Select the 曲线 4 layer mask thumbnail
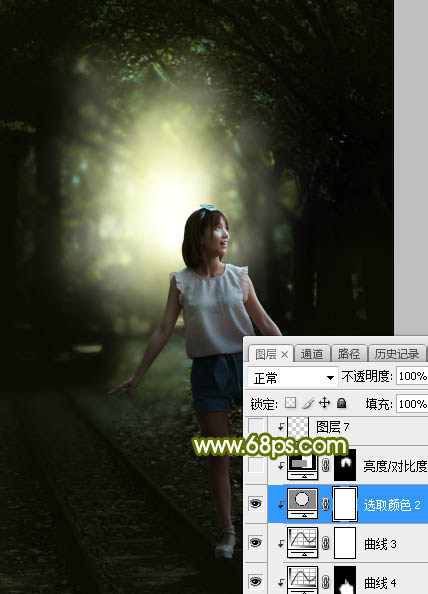Viewport: 428px width, 594px height. (345, 580)
